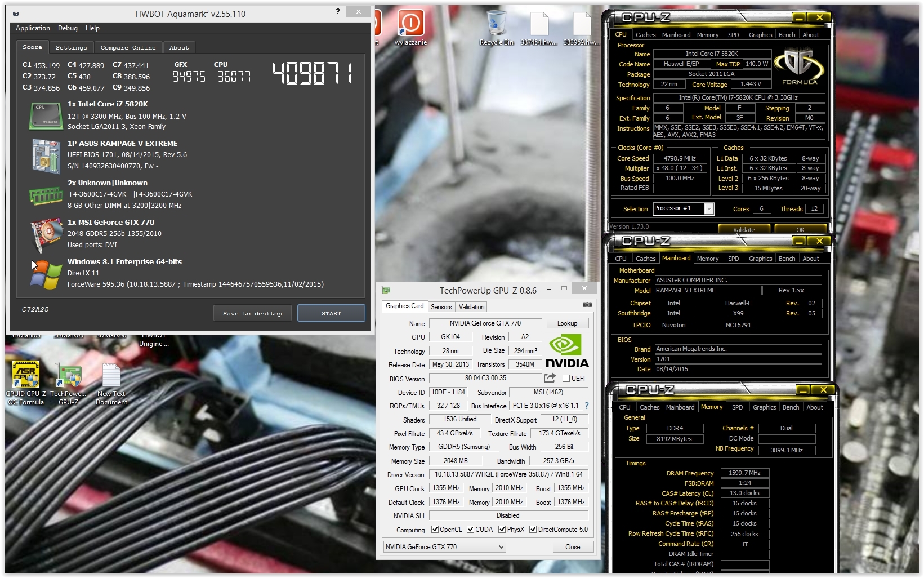
Task: Toggle the CUDA checkbox in GPU-Z
Action: click(470, 530)
